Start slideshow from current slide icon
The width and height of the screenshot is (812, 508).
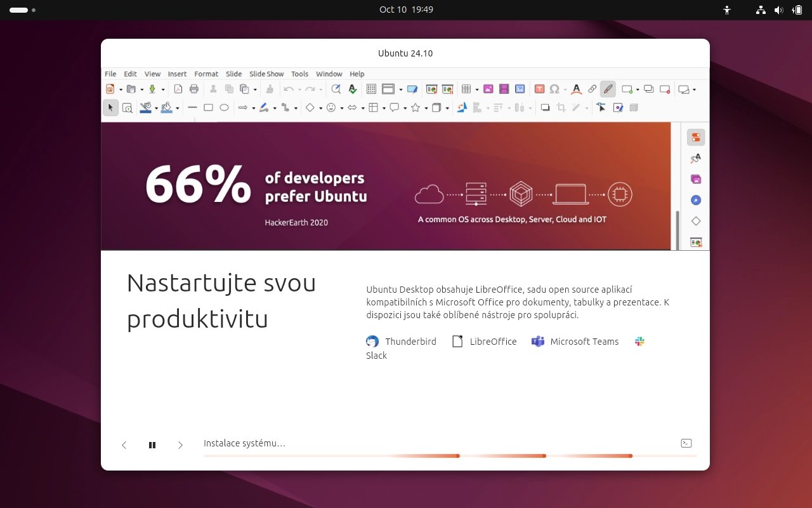tap(447, 89)
